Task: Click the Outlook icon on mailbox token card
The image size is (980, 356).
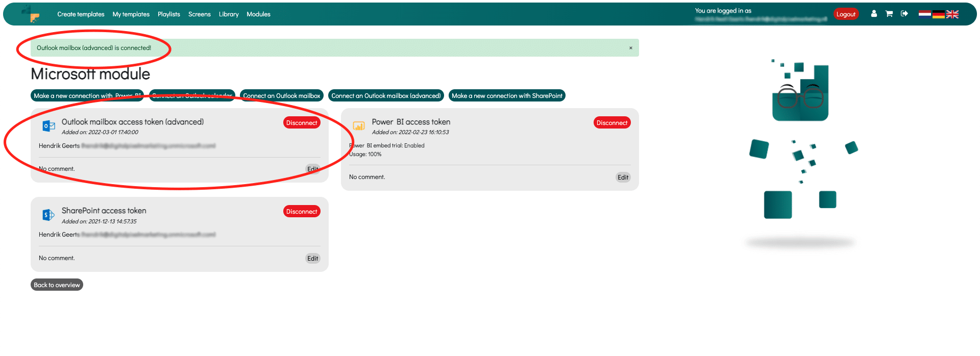Action: tap(49, 125)
